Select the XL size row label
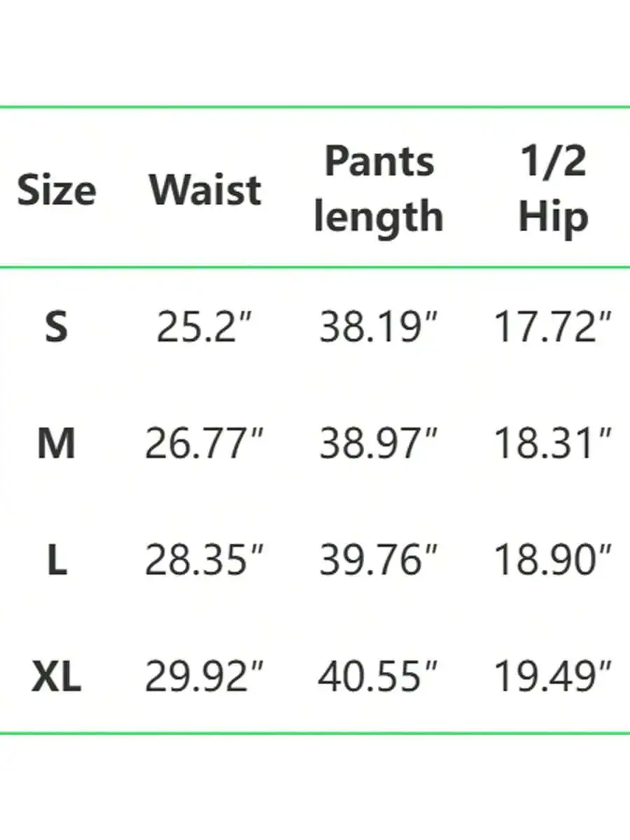Screen dimensions: 630x840 click(x=57, y=678)
